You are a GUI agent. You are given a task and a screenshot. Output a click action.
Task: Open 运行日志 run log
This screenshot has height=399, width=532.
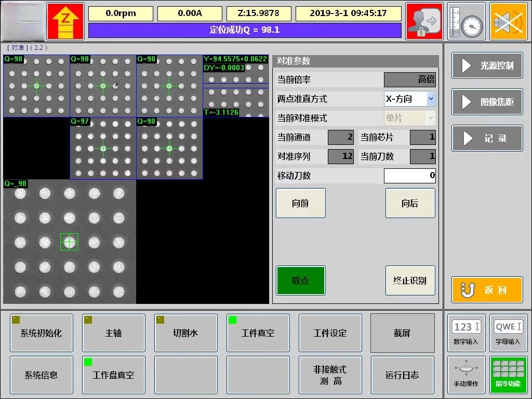403,375
